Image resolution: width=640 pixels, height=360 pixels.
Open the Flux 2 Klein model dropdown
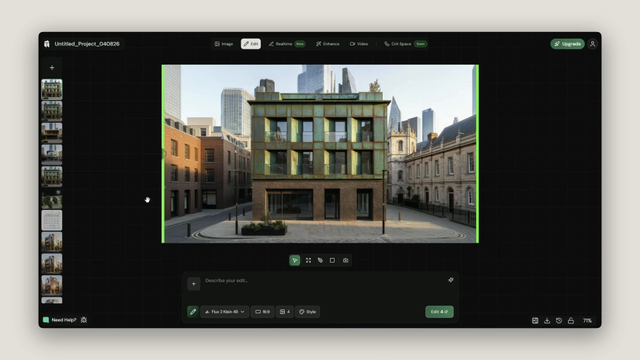[x=224, y=312]
